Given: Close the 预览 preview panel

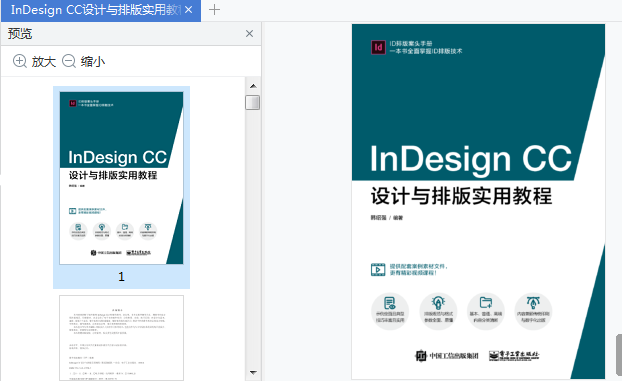Looking at the screenshot, I should 249,34.
